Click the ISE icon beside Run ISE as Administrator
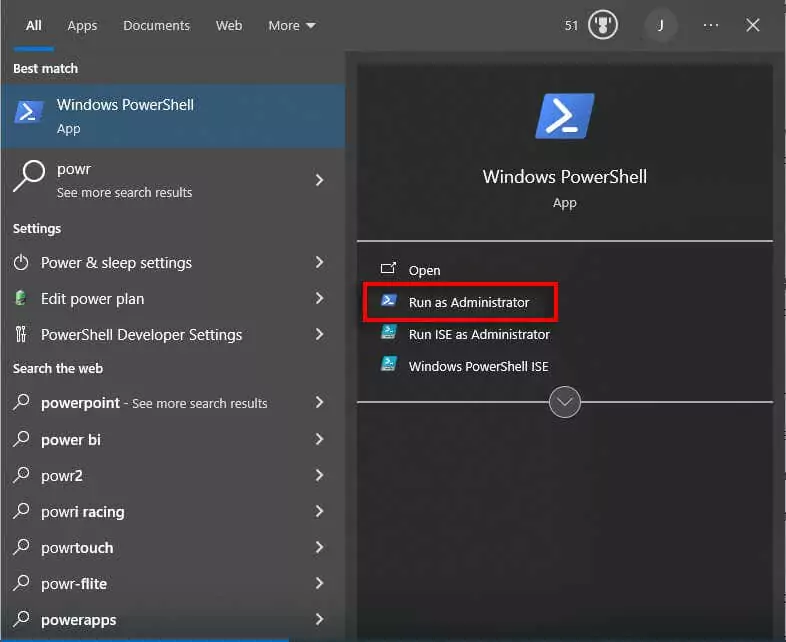Screen dimensions: 786x642 click(389, 334)
